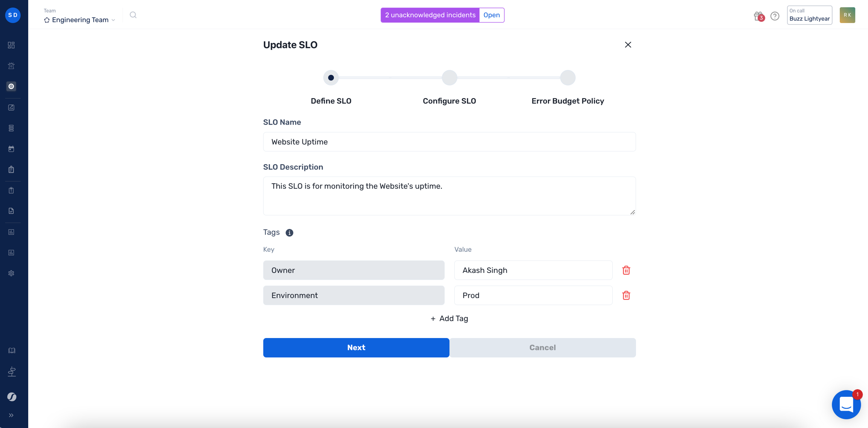This screenshot has width=868, height=428.
Task: Open the Engineering Team dropdown
Action: click(x=79, y=20)
